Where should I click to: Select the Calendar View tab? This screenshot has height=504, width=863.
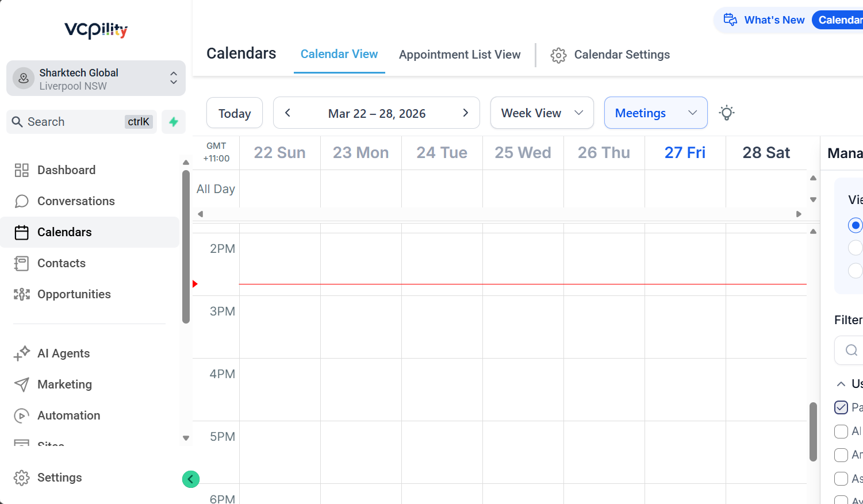tap(339, 54)
